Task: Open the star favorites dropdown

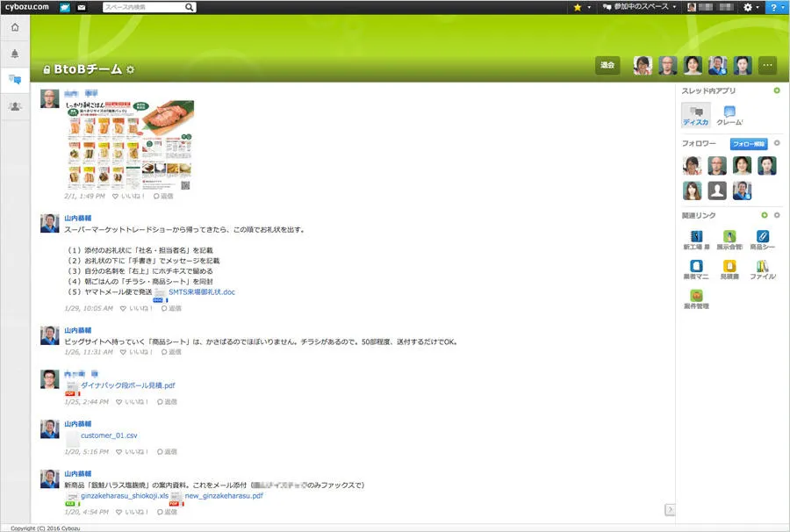Action: pyautogui.click(x=581, y=7)
